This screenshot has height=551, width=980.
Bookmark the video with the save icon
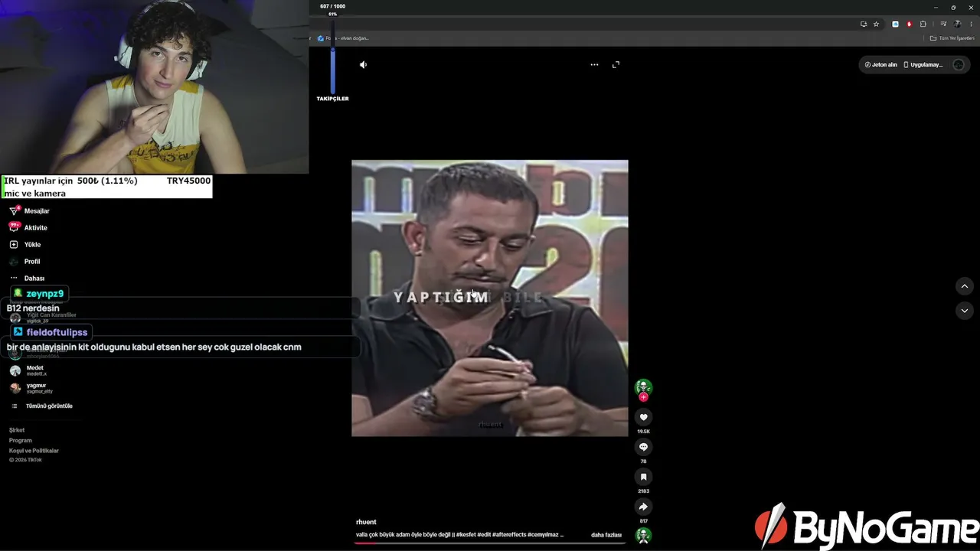point(643,477)
